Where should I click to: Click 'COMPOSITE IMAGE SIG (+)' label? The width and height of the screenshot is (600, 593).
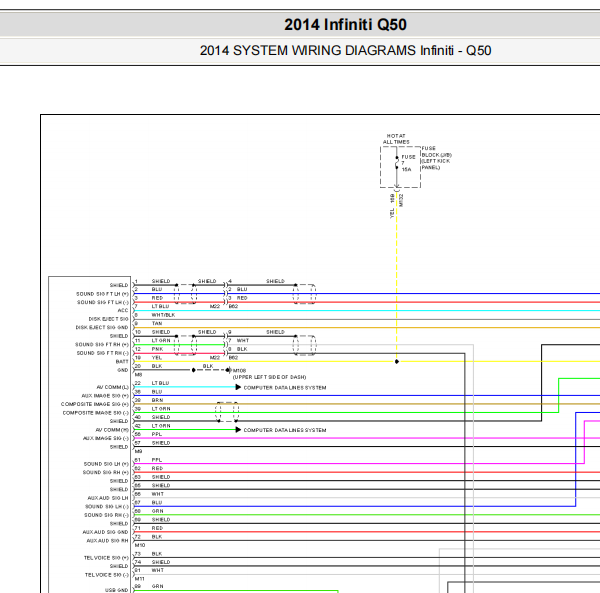tap(95, 404)
